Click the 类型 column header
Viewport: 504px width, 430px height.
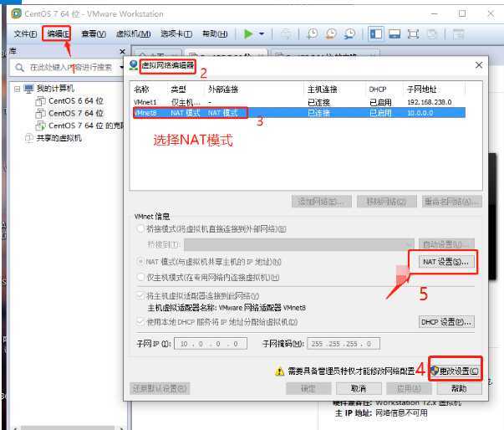click(186, 89)
